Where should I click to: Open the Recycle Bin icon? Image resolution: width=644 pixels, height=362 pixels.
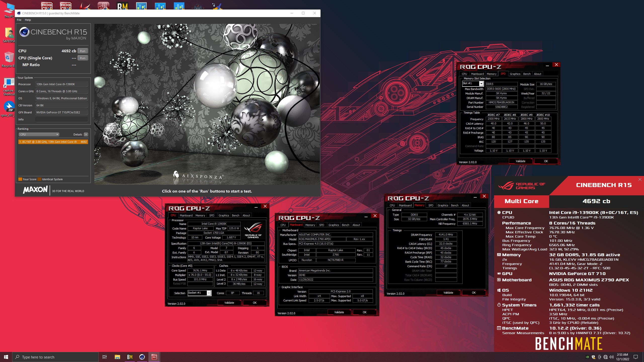[x=9, y=59]
